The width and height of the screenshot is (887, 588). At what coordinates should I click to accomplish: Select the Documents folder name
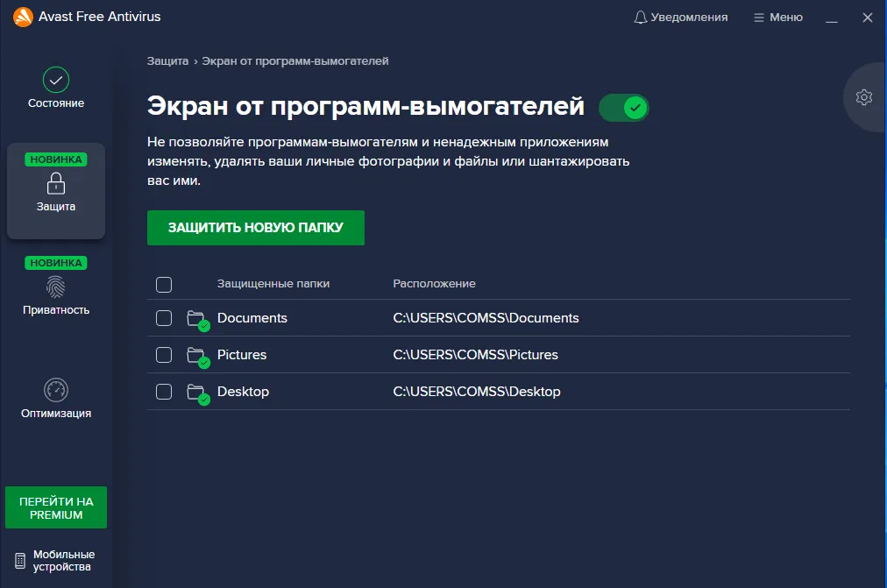[252, 318]
